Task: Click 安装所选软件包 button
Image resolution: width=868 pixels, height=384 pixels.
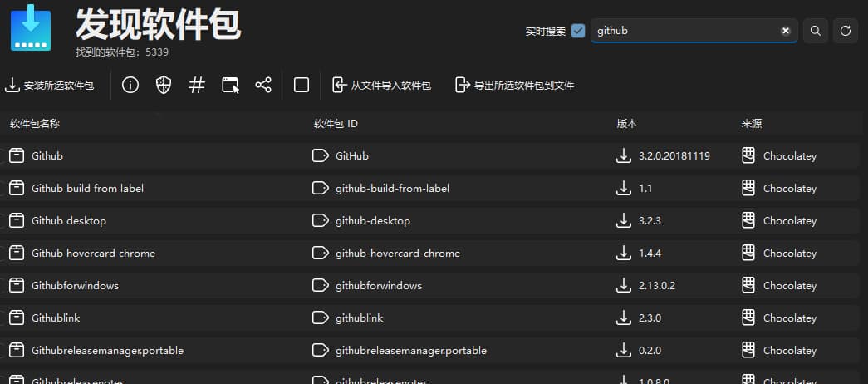Action: (x=50, y=85)
